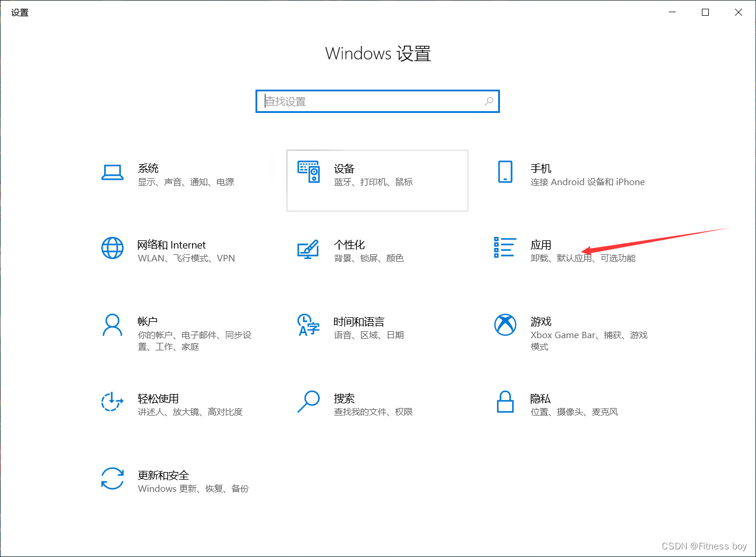Open 游戏 settings title

[x=541, y=321]
